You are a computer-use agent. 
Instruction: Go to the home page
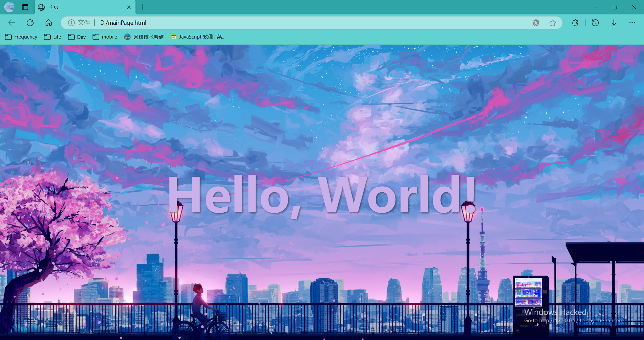coord(49,23)
